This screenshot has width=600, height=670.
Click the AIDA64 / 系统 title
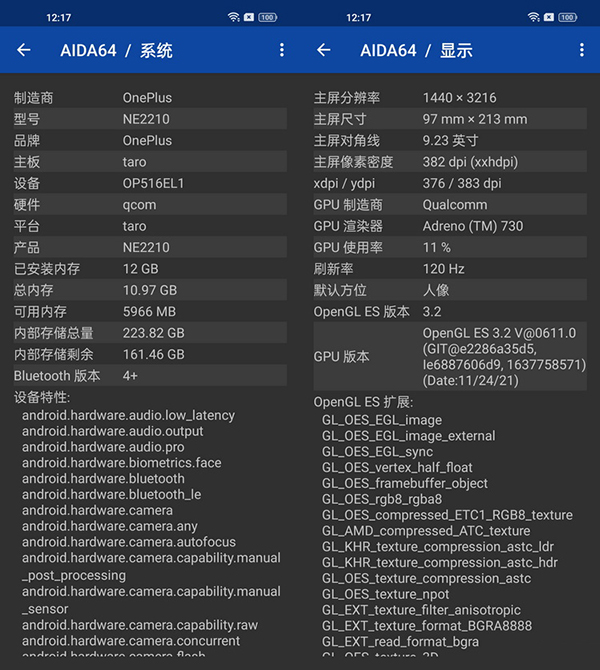(x=116, y=50)
